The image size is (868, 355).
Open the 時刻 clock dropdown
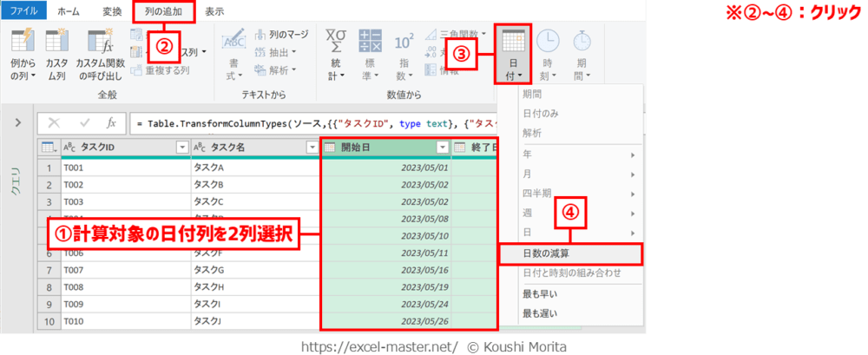click(548, 56)
